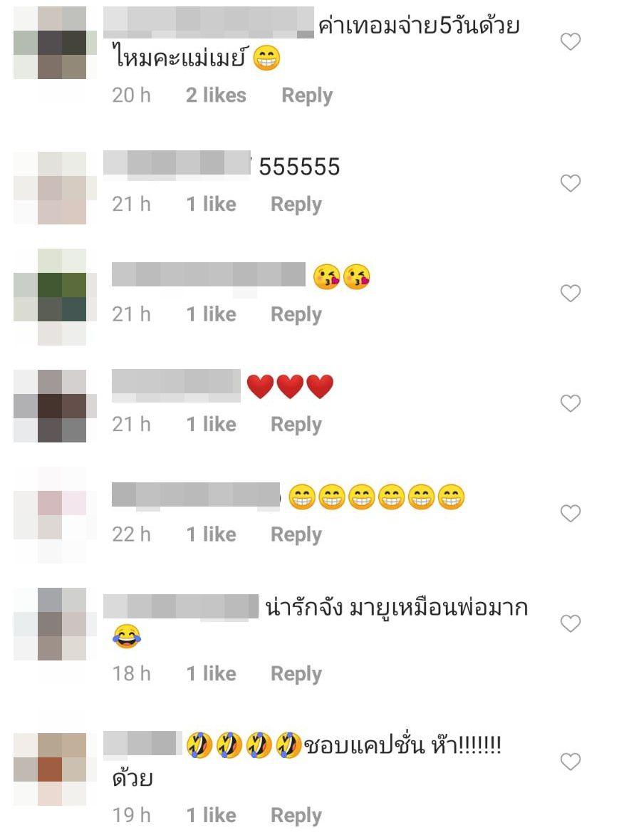View the 2 likes list
Viewport: 619px width, 840px height.
[x=216, y=95]
